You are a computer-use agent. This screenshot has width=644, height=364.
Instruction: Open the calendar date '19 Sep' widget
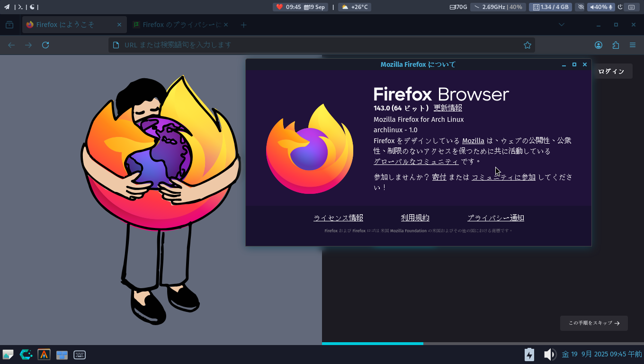click(x=315, y=7)
